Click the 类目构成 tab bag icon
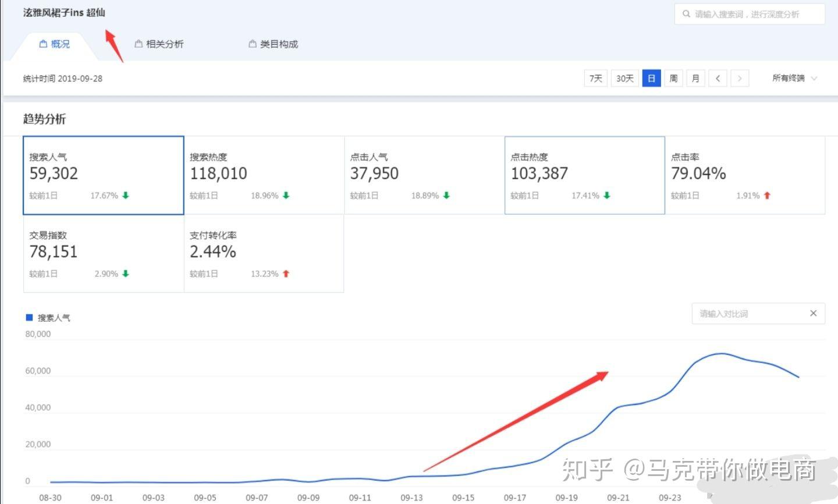 [252, 44]
